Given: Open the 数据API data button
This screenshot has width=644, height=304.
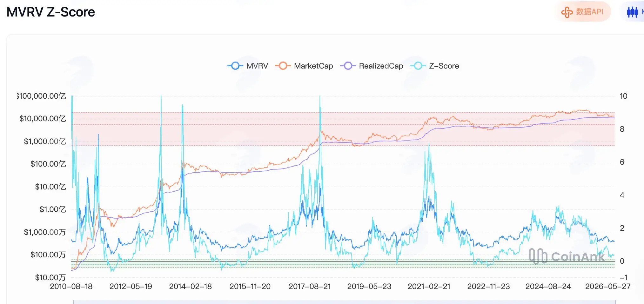Looking at the screenshot, I should [583, 12].
